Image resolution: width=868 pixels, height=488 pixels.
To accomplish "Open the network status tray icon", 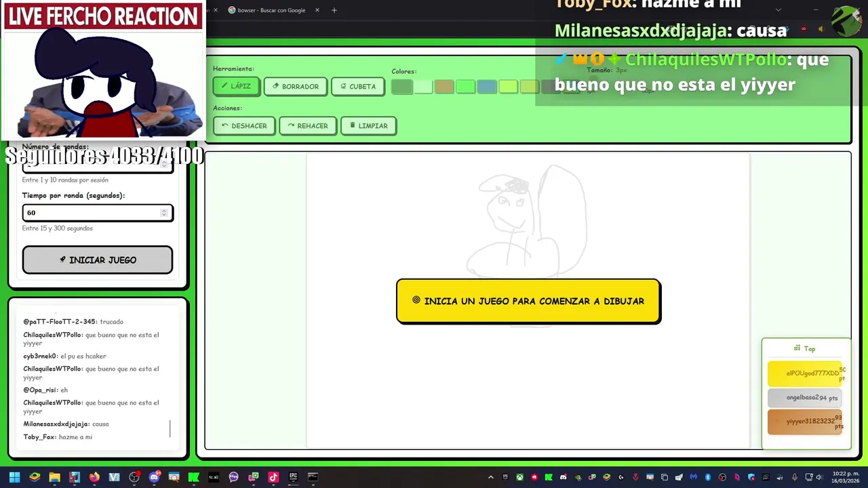I will (809, 477).
